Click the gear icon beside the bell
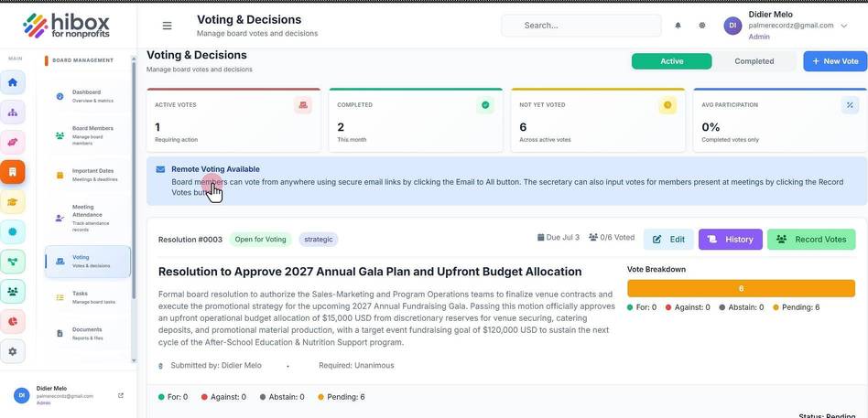This screenshot has width=868, height=418. click(702, 26)
